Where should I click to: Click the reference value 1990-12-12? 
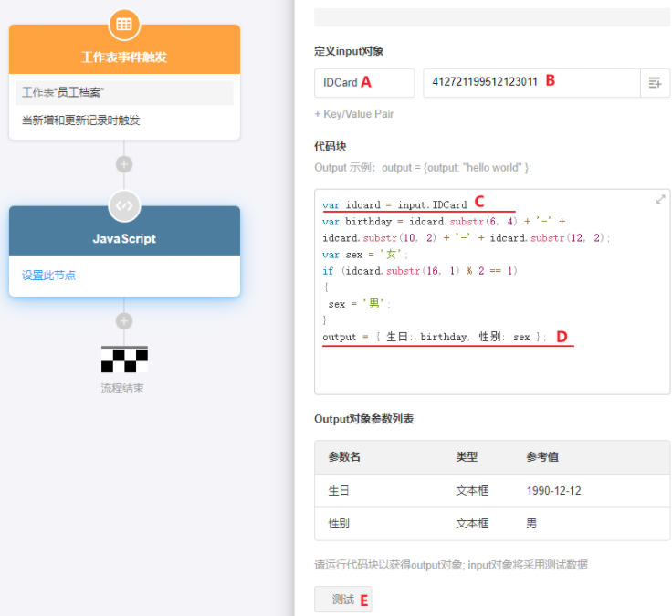[x=553, y=491]
